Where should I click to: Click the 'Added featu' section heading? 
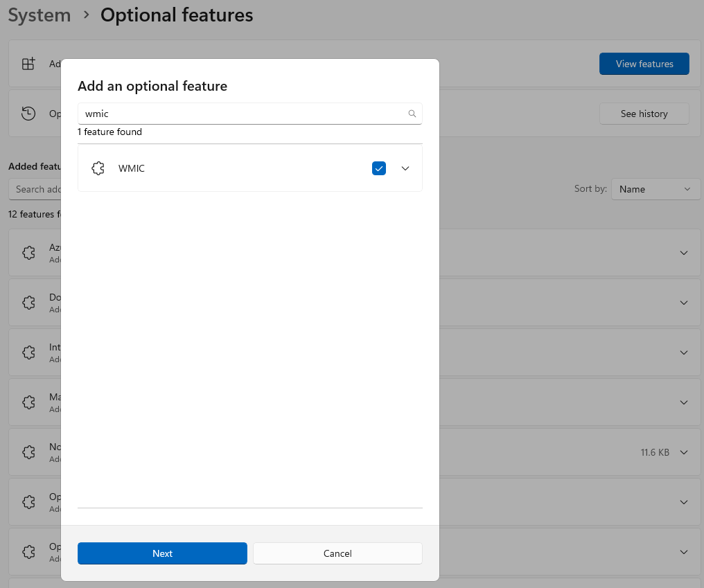35,166
